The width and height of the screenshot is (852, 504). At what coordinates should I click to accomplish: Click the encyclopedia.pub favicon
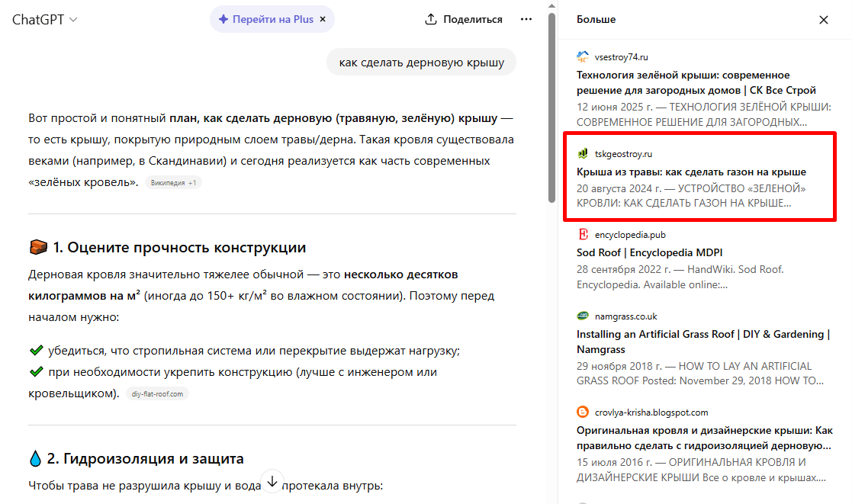tap(583, 234)
